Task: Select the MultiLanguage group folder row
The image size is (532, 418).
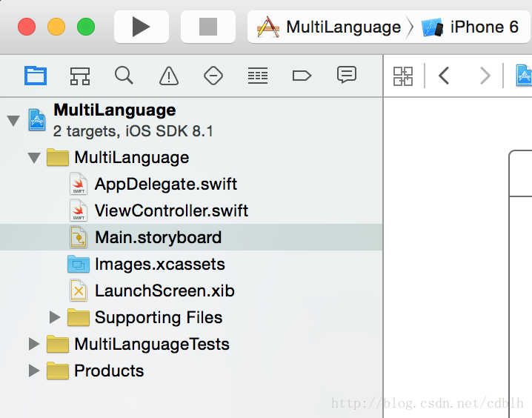Action: tap(191, 158)
